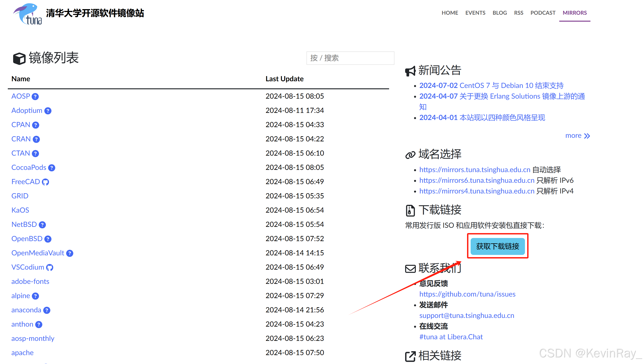Open the #tuna at Libera.Chat link
The width and height of the screenshot is (643, 364).
(451, 337)
